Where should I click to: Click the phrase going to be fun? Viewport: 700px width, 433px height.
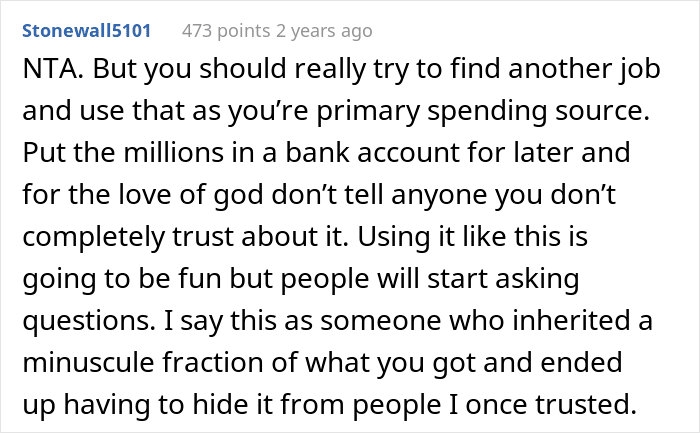pyautogui.click(x=123, y=280)
